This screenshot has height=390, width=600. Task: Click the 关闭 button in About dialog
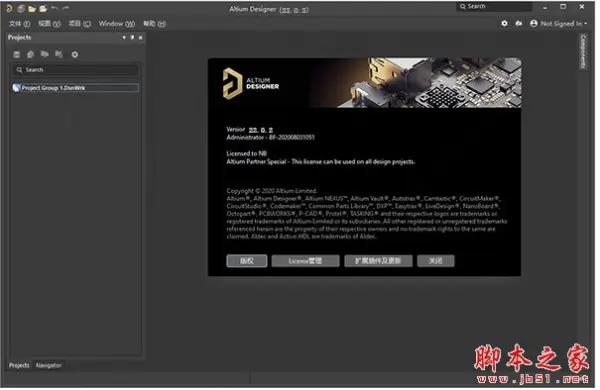[436, 261]
